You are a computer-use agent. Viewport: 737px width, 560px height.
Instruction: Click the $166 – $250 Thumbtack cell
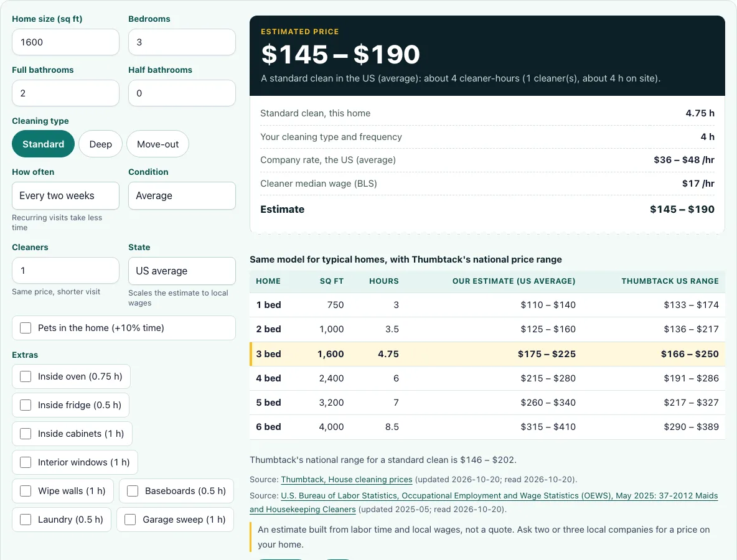690,354
